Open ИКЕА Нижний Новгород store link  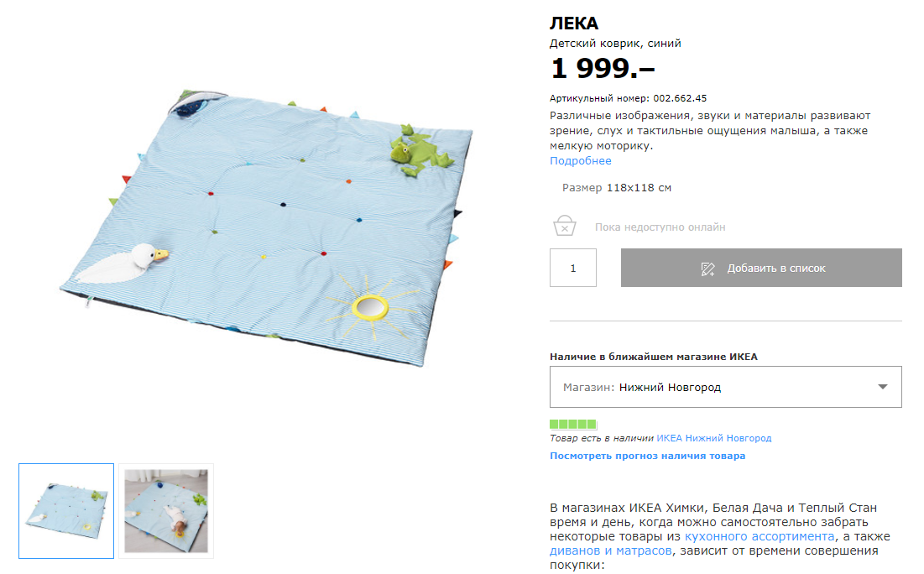coord(713,438)
